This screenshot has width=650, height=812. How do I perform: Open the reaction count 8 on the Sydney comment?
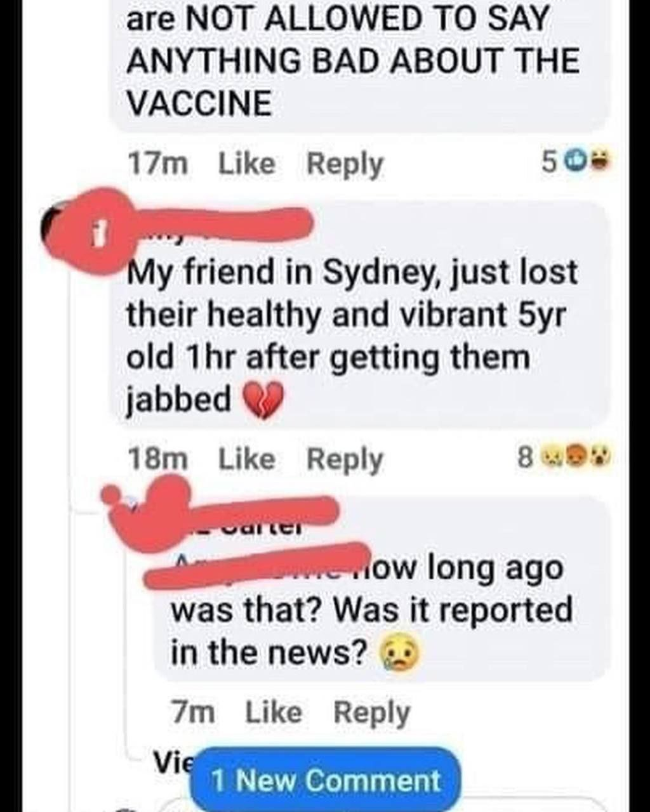click(x=525, y=457)
